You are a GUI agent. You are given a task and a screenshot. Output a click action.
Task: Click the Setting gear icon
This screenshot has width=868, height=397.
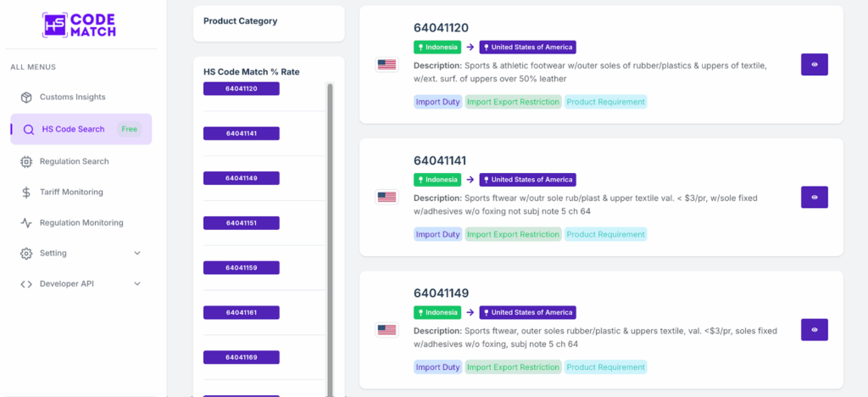(x=26, y=254)
